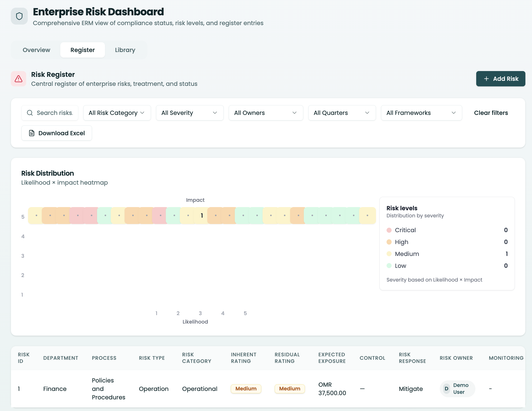The image size is (532, 411).
Task: Select the Register tab
Action: [82, 50]
